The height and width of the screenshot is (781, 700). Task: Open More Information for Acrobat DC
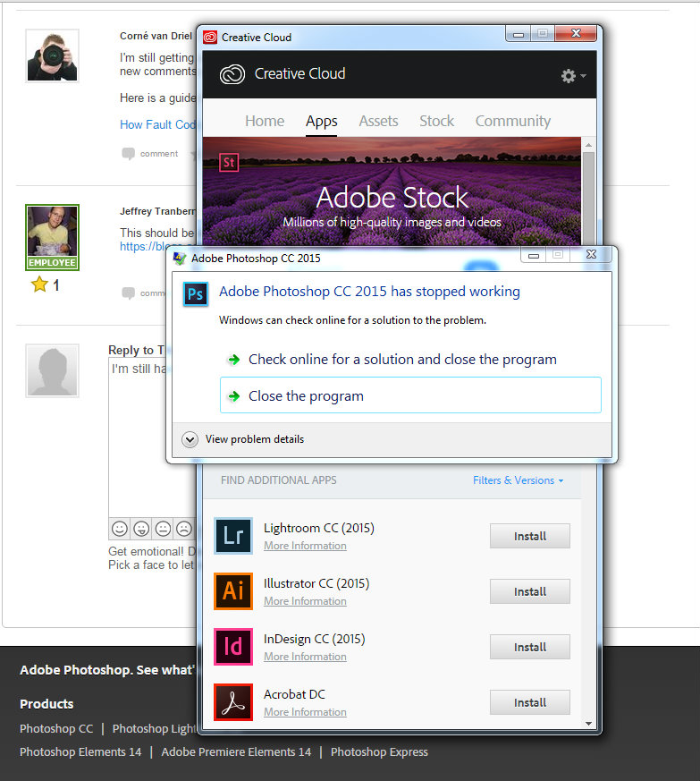(x=305, y=711)
